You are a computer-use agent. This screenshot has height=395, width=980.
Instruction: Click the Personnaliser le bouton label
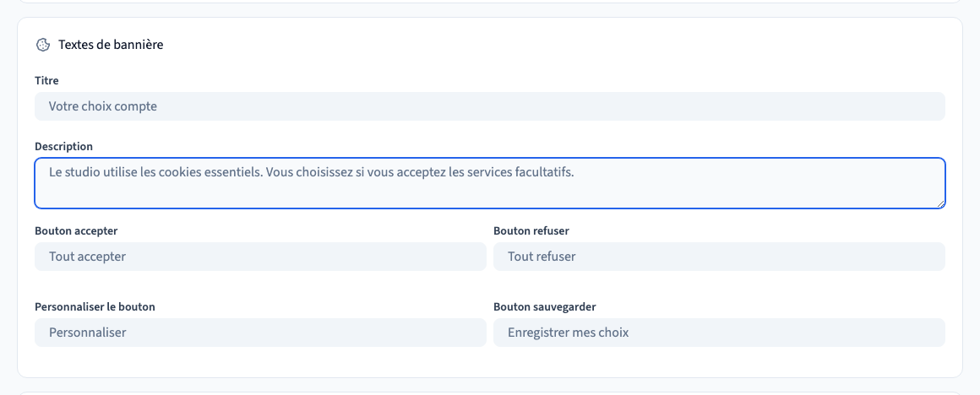click(x=95, y=307)
